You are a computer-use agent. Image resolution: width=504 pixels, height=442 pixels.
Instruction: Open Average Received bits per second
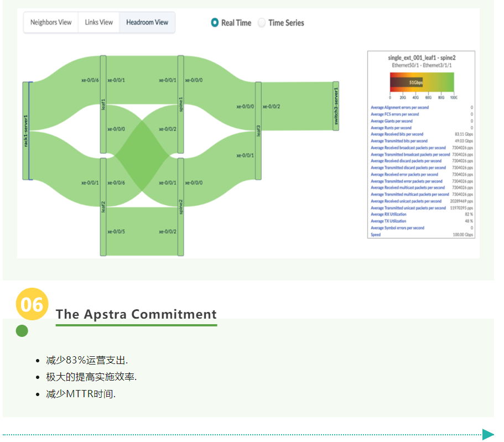[x=397, y=134]
